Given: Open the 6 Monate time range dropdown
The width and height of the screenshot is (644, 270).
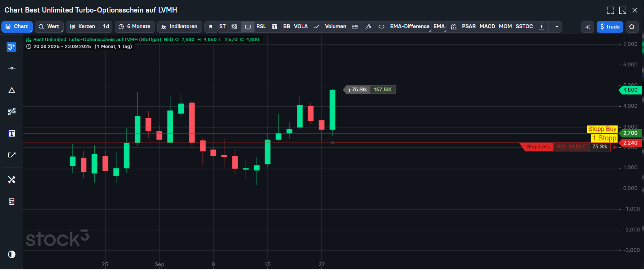Looking at the screenshot, I should [x=135, y=27].
